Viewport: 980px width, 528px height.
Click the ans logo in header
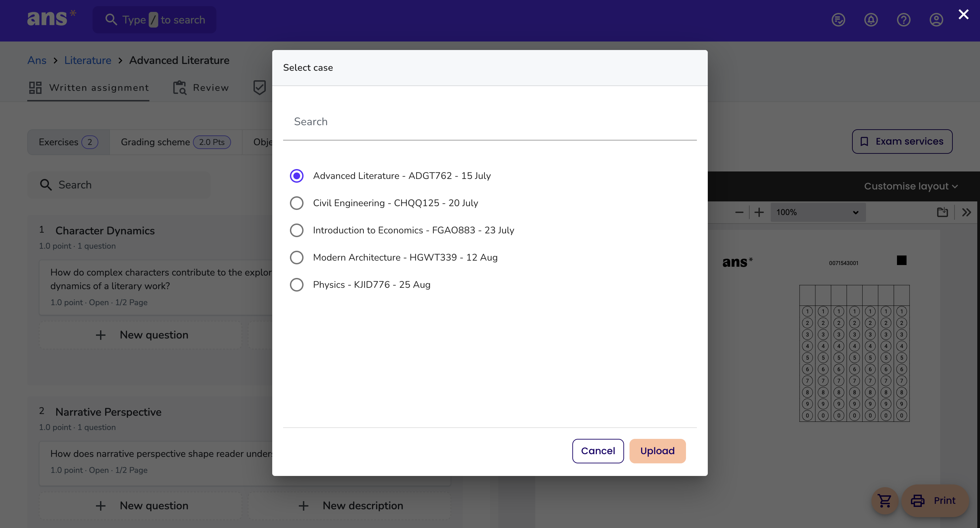pyautogui.click(x=51, y=18)
